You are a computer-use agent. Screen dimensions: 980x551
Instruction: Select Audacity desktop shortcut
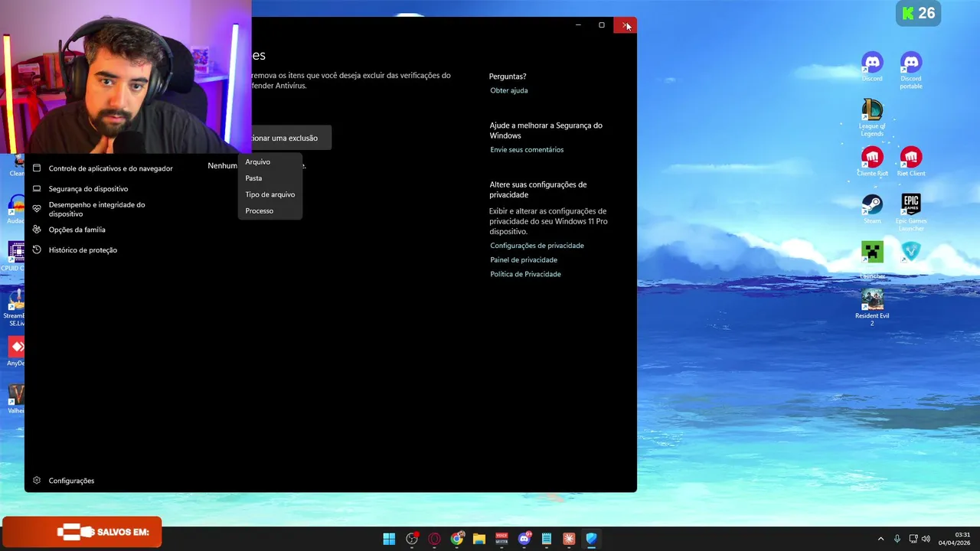coord(16,209)
